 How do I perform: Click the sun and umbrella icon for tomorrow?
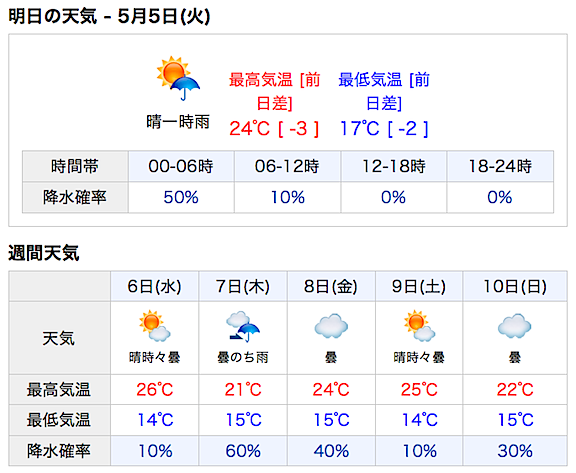178,78
